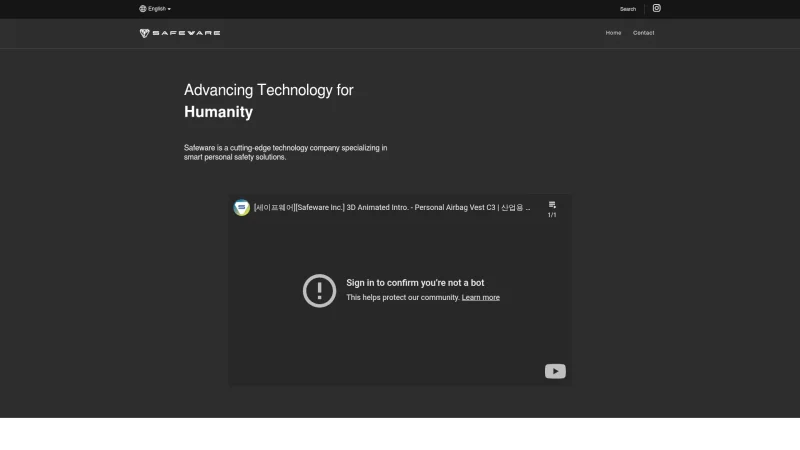Go to the Home menu item

tap(613, 33)
